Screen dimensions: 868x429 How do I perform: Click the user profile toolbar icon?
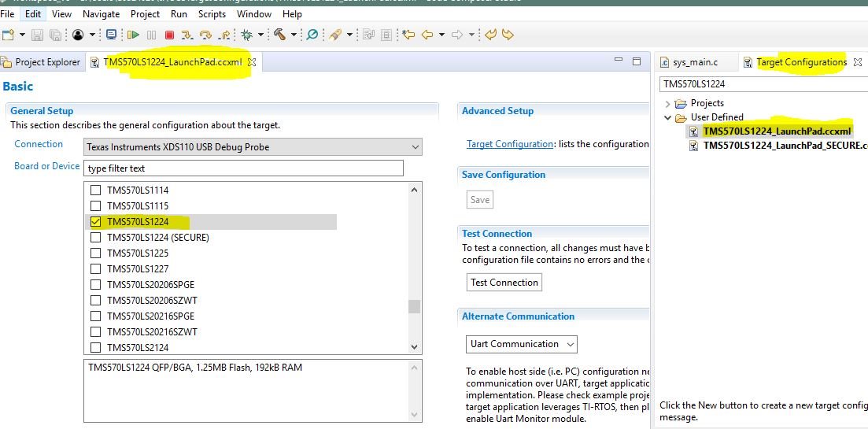pyautogui.click(x=78, y=35)
